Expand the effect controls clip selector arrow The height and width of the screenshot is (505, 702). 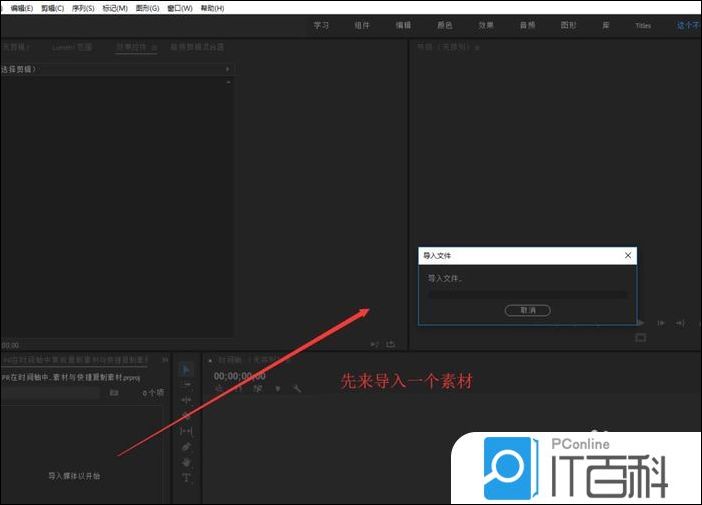(x=227, y=69)
